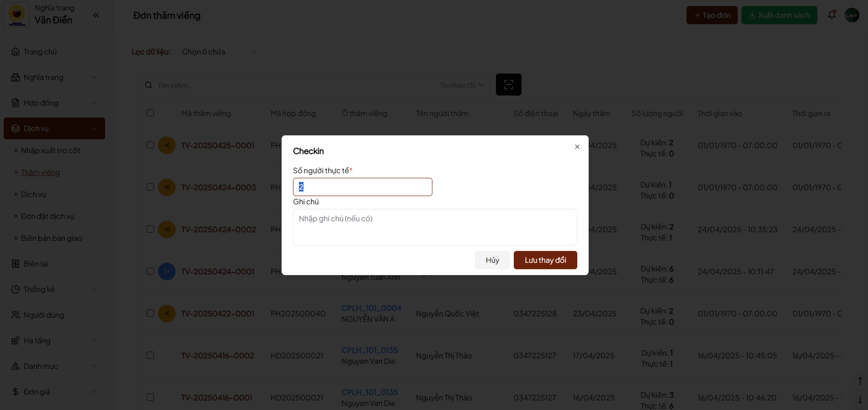Screen dimensions: 868x410
Task: Click the 'Lưu thay đổi' button
Action: [545, 260]
